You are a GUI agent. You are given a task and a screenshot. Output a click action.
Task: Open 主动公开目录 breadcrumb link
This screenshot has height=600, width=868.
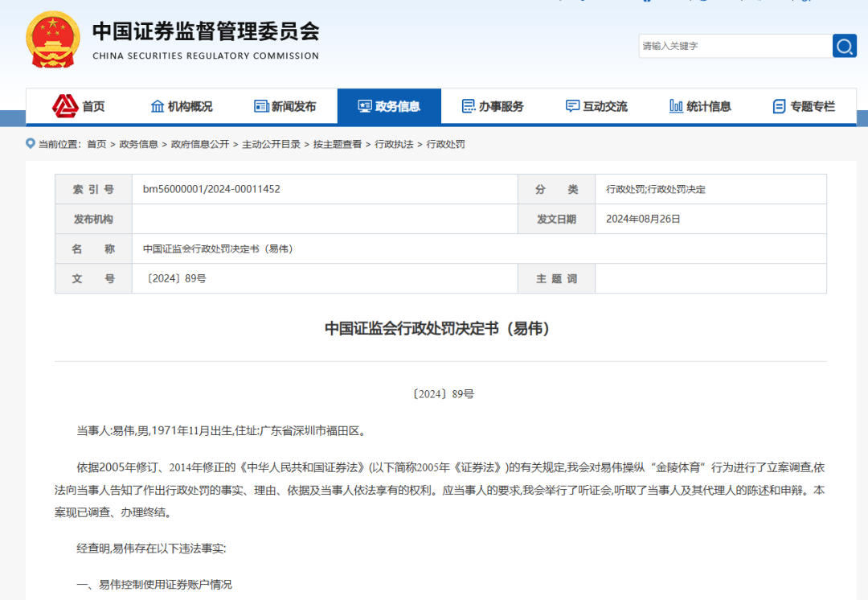[x=272, y=144]
